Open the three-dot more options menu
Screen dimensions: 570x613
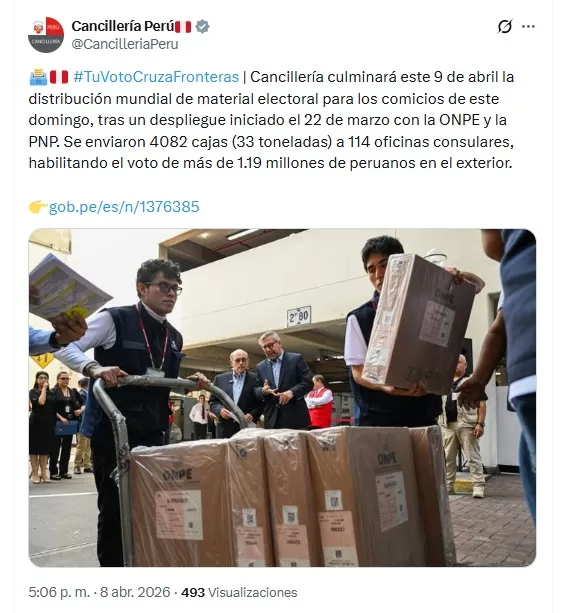pos(528,27)
